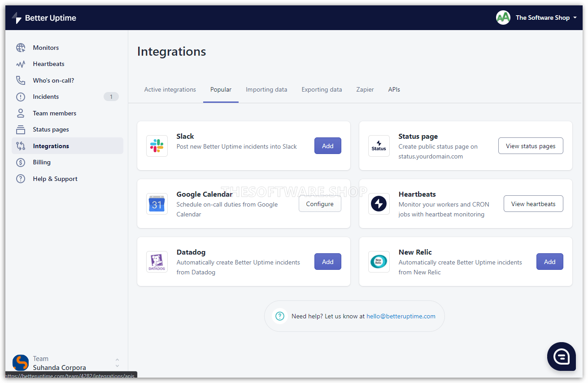Click the Who's on-call phone icon
Image resolution: width=588 pixels, height=383 pixels.
[21, 80]
